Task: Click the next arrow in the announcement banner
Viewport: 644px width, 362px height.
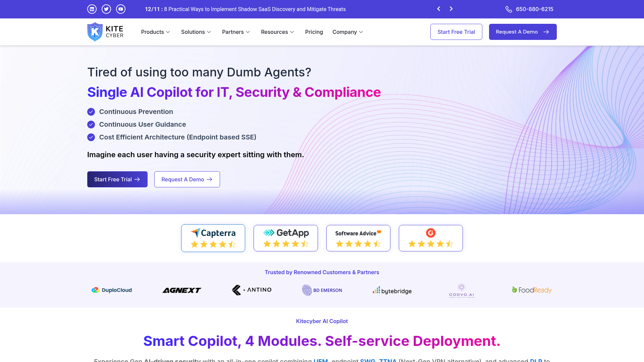Action: click(451, 9)
